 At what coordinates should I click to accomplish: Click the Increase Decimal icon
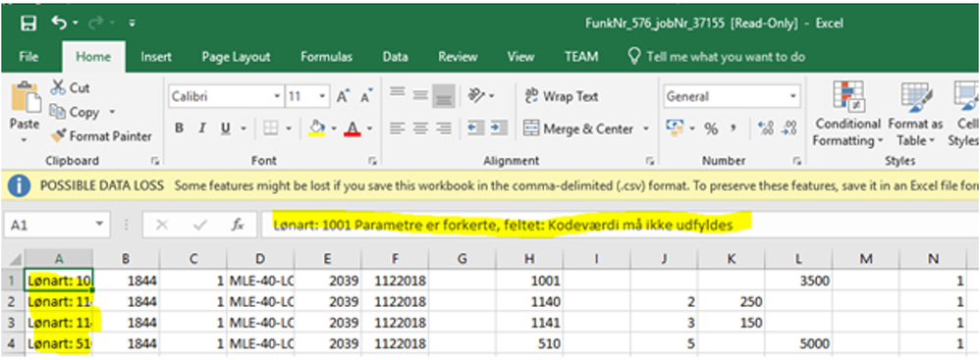point(765,129)
